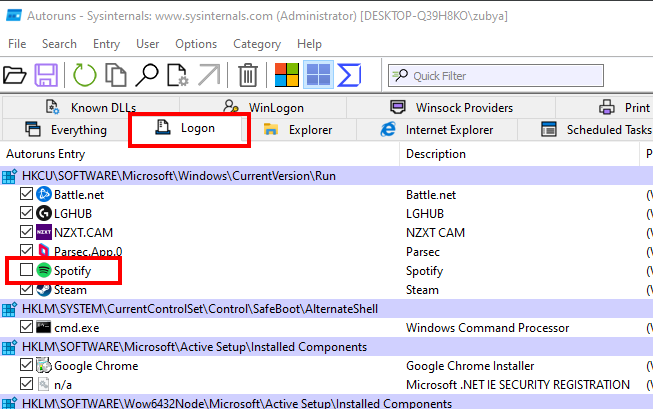Click the LGHUB entry icon
653x409 pixels.
coord(44,213)
